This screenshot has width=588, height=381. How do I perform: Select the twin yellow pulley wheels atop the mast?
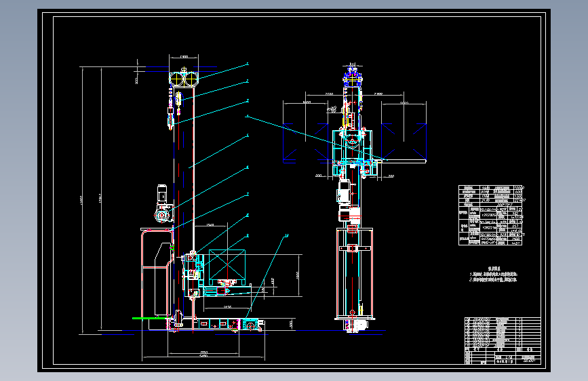pos(184,79)
